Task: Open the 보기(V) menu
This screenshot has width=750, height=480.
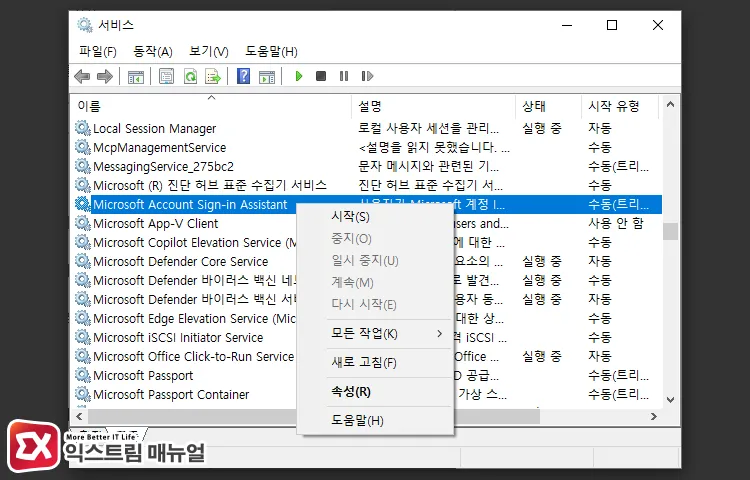Action: (x=209, y=52)
